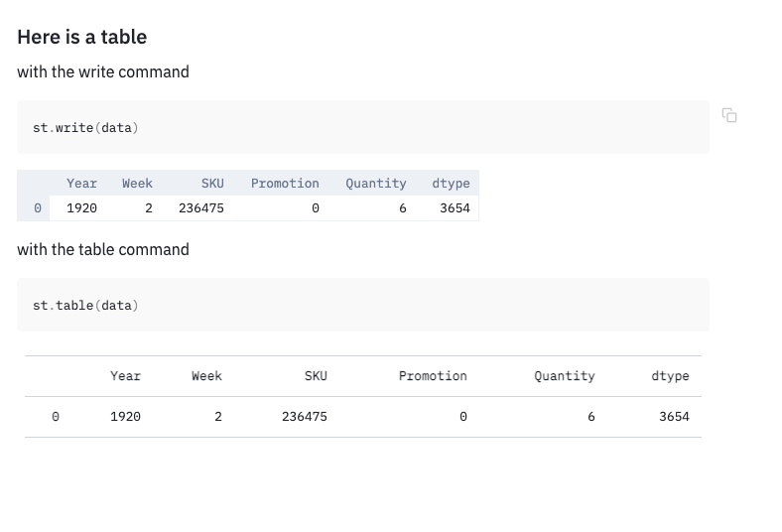The image size is (782, 532).
Task: Click the SKU header in the lower static table
Action: pyautogui.click(x=316, y=376)
